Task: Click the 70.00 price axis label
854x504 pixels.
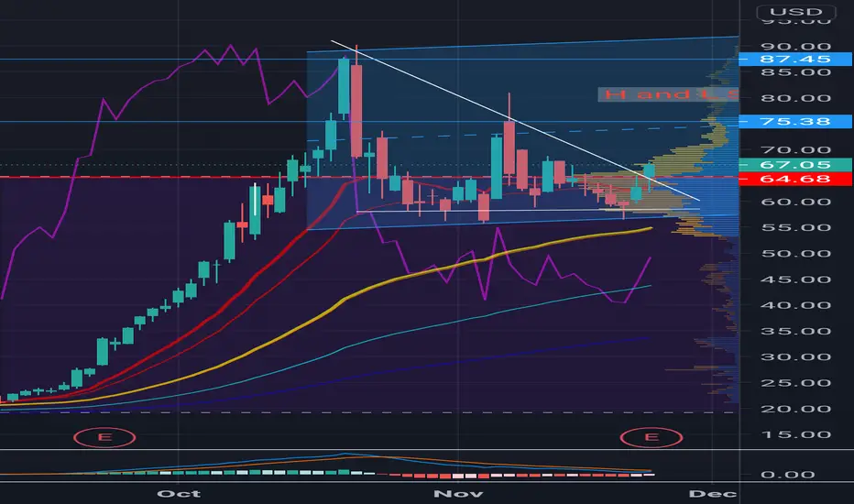Action: point(795,150)
